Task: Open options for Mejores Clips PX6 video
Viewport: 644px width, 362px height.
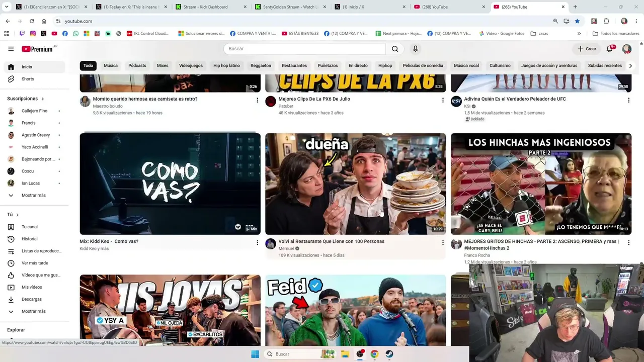Action: (x=443, y=101)
